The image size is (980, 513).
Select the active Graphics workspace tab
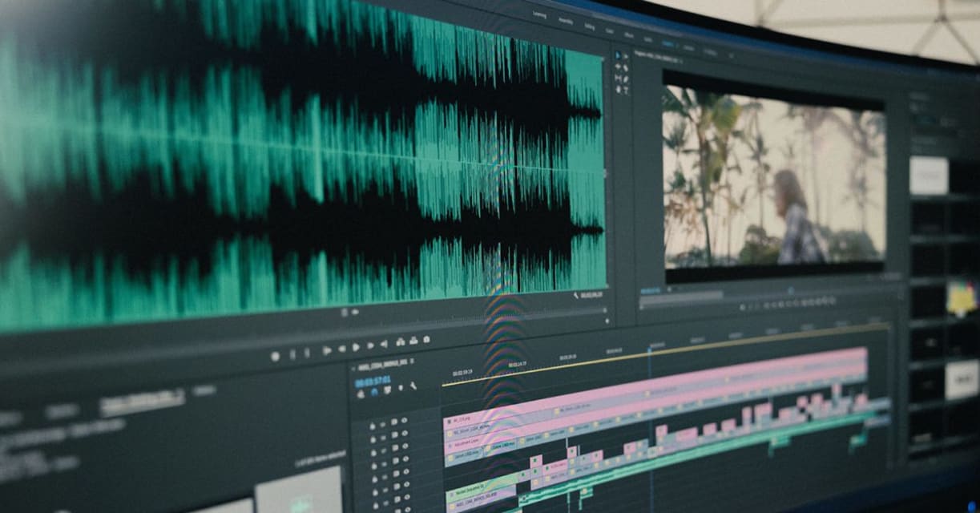point(667,43)
